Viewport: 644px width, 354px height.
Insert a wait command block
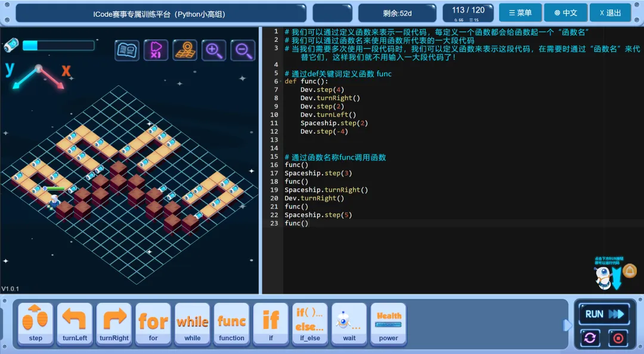click(349, 324)
